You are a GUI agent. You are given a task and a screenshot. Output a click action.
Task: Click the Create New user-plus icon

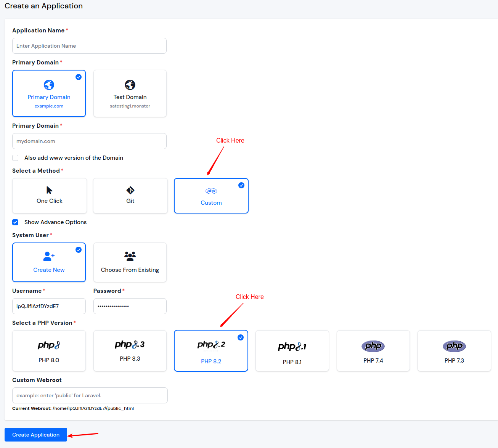coord(49,256)
